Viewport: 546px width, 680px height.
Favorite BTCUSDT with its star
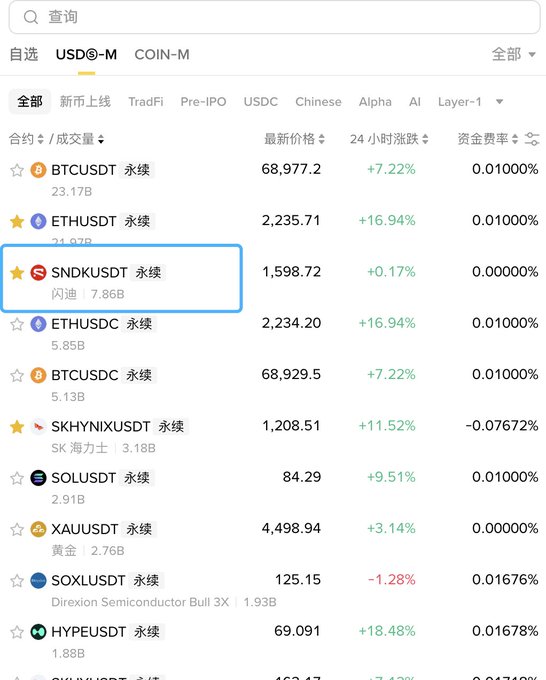pos(17,170)
